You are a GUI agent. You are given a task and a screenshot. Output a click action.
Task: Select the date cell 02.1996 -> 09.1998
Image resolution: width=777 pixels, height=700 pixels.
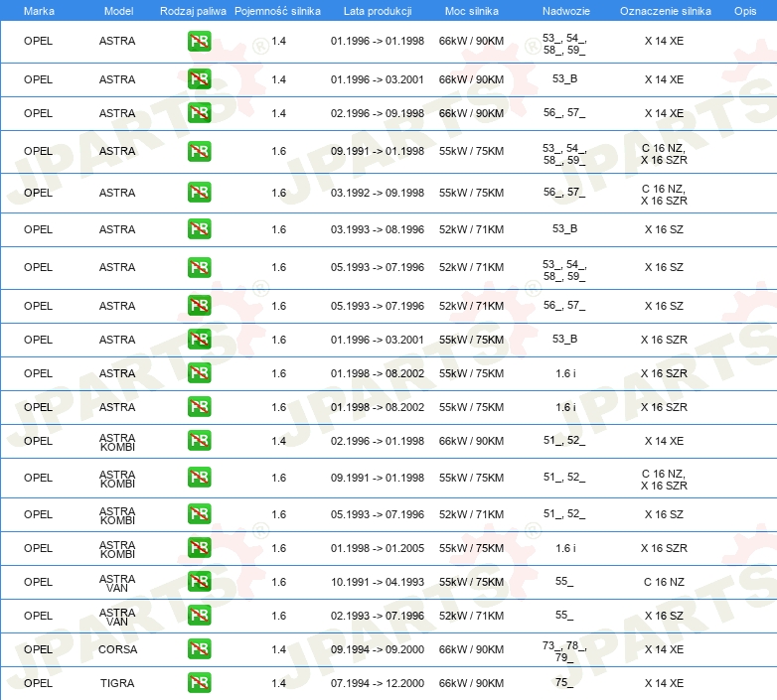(x=378, y=113)
